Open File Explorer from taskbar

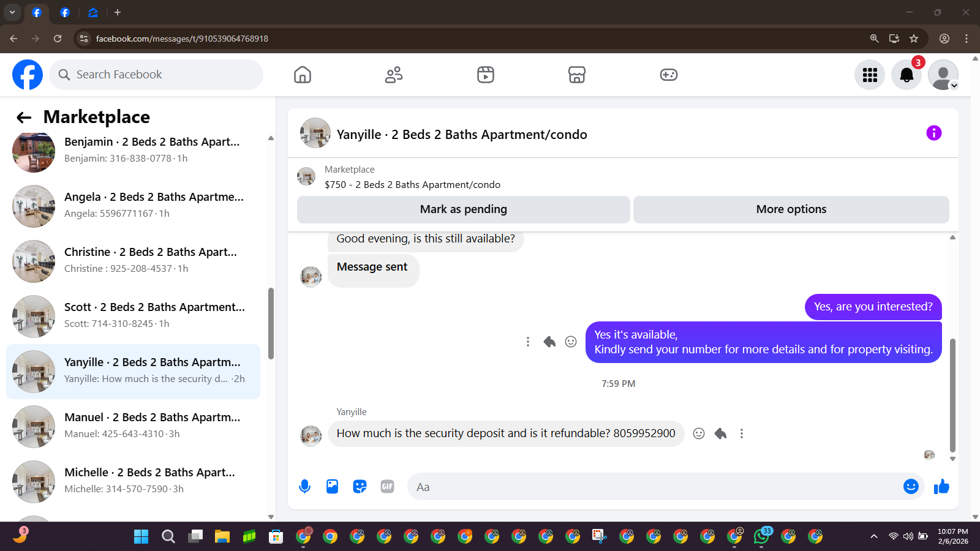coord(222,537)
